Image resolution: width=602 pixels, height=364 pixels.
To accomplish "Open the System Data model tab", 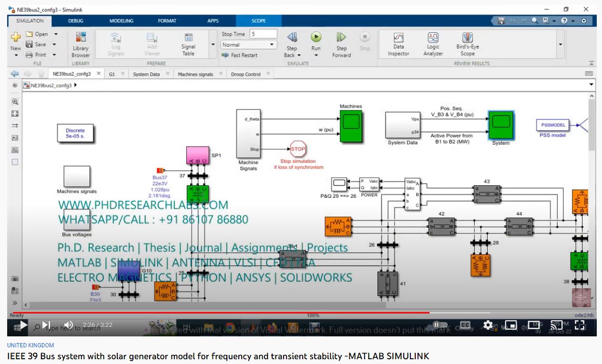I will [146, 74].
